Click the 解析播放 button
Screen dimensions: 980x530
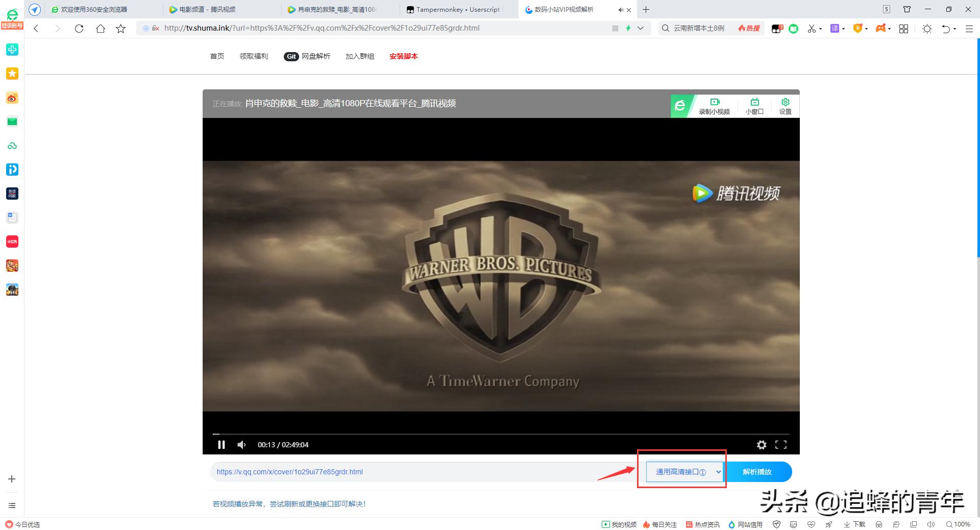(x=757, y=472)
